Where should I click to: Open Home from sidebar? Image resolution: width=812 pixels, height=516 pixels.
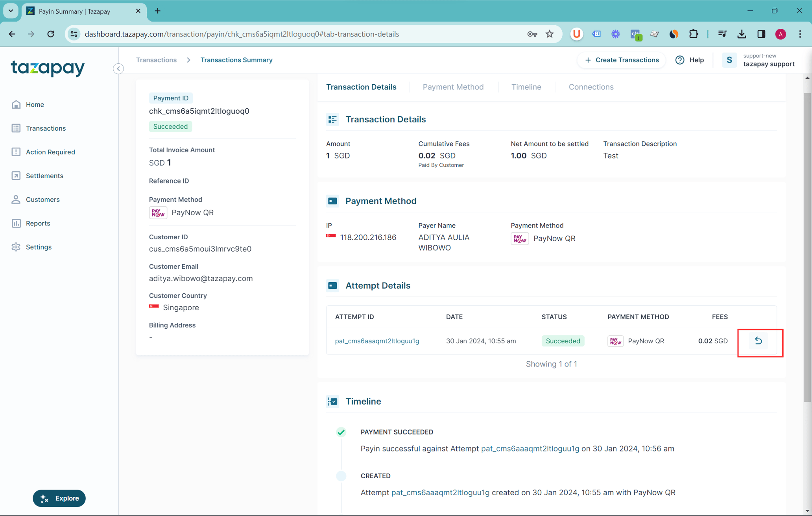35,105
